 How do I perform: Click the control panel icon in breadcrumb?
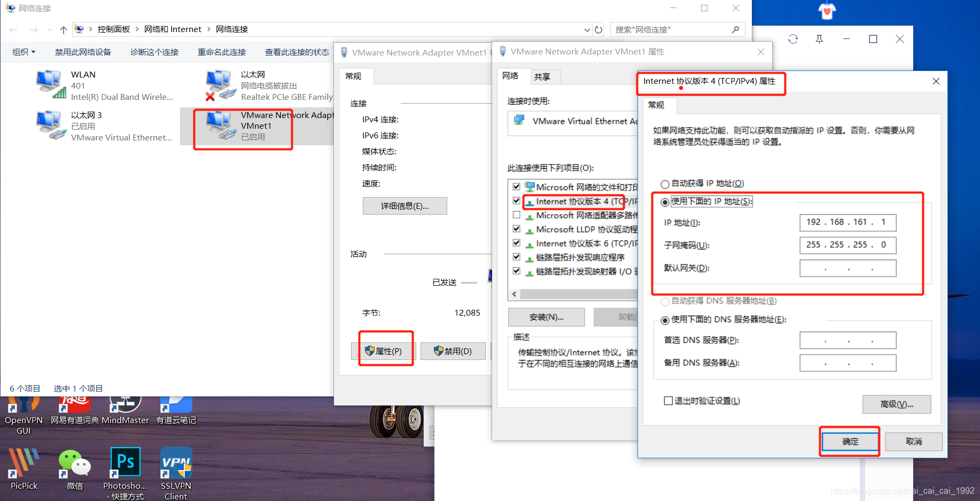pyautogui.click(x=79, y=29)
